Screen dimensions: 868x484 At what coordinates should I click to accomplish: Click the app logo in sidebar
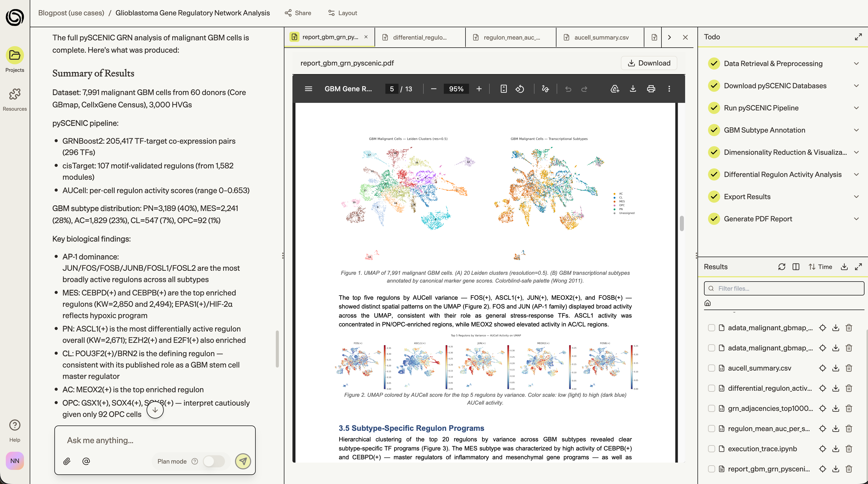tap(15, 17)
